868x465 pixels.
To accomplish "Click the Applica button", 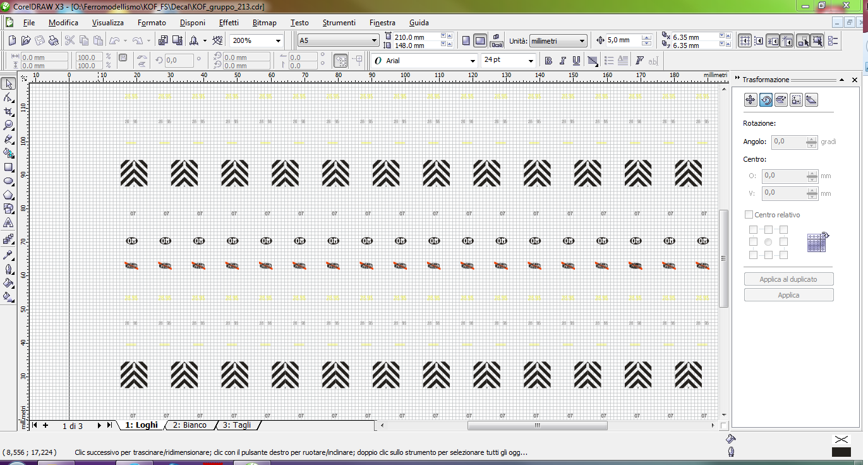I will [x=788, y=295].
